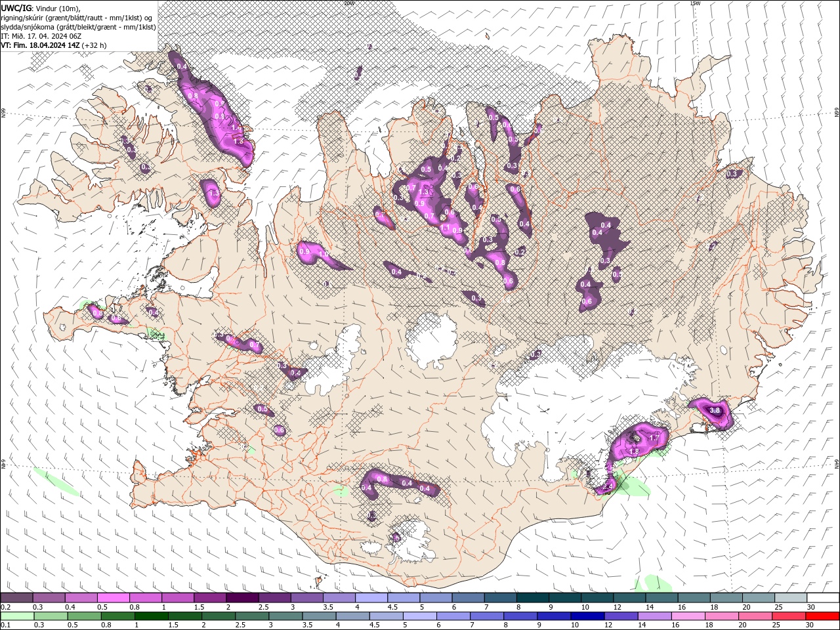Pick the bright red swatch after 30 on lower scale
The height and width of the screenshot is (630, 840).
(x=823, y=616)
